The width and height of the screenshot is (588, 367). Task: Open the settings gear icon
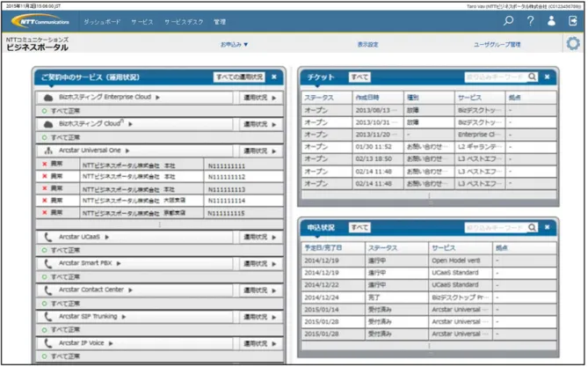[x=573, y=44]
